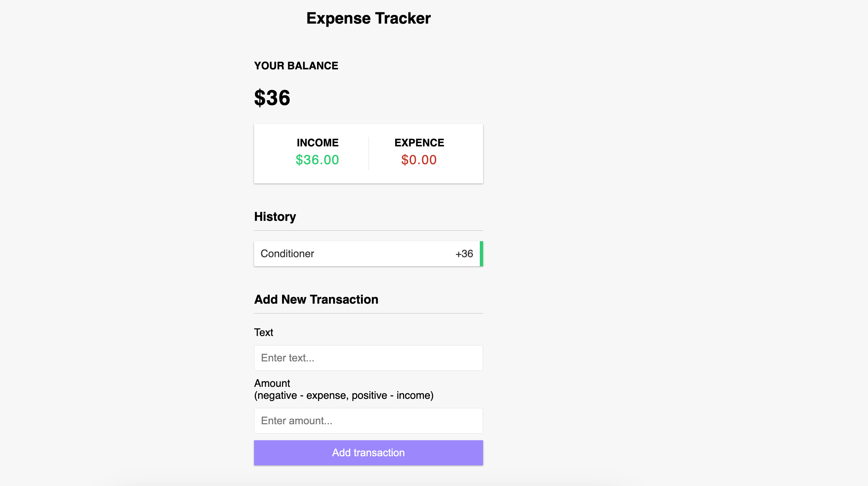This screenshot has width=868, height=486.
Task: Click the Add transaction button
Action: (x=368, y=453)
